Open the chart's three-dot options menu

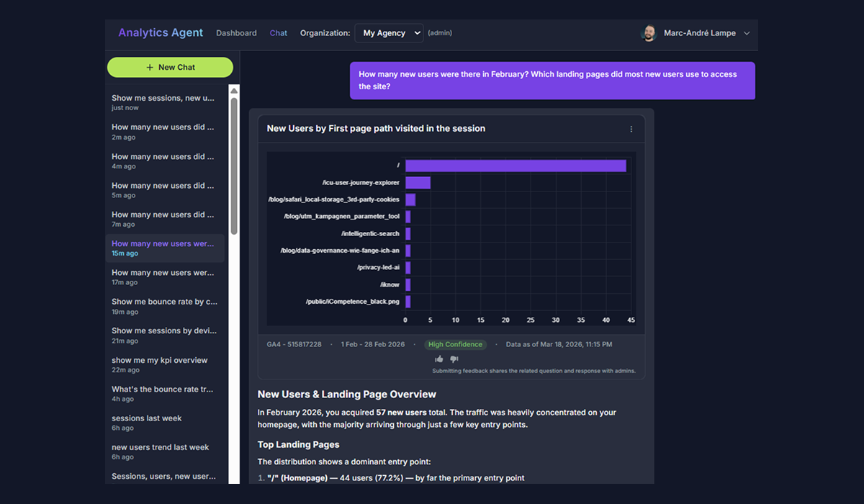pyautogui.click(x=631, y=129)
